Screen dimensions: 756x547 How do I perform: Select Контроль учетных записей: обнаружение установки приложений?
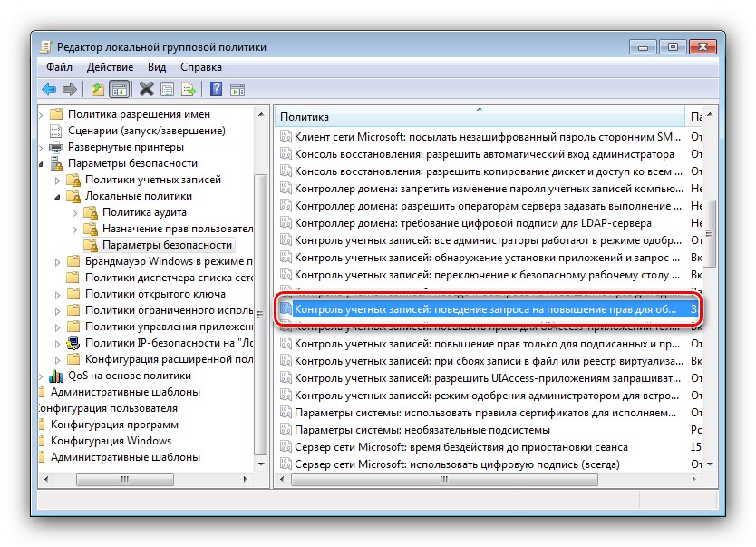click(x=487, y=258)
